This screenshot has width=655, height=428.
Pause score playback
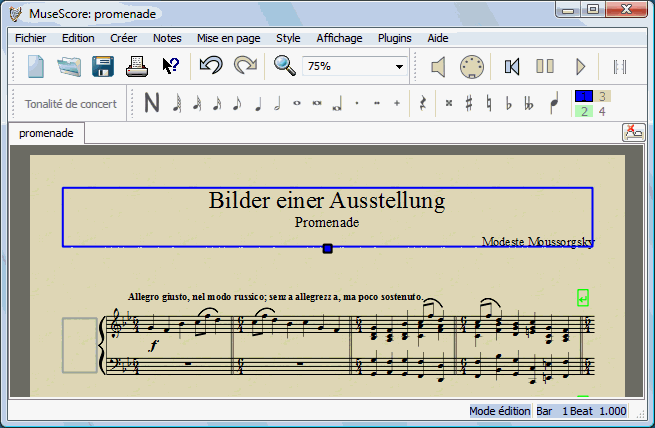point(545,66)
